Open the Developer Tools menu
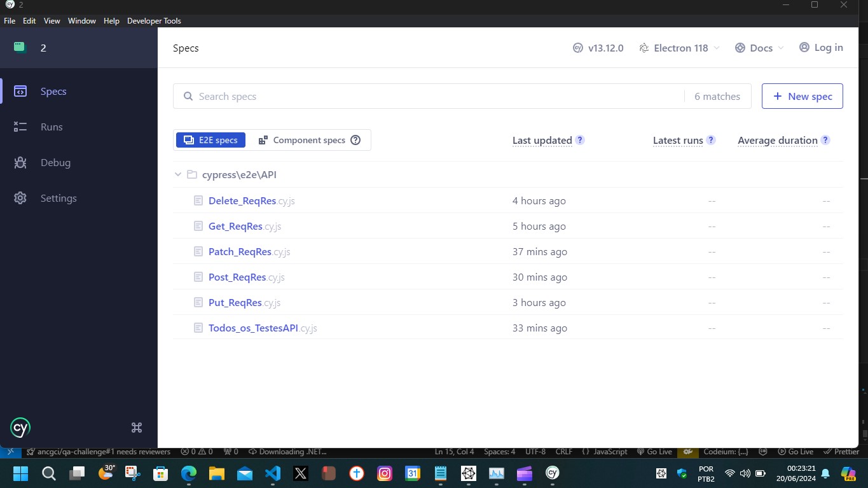The width and height of the screenshot is (868, 488). coord(154,20)
